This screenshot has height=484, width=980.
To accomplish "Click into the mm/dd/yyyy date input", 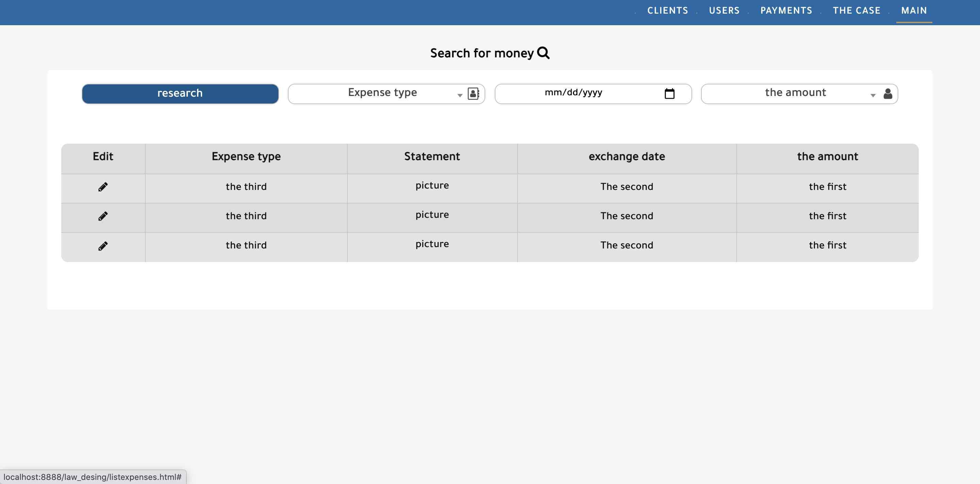I will pyautogui.click(x=573, y=93).
